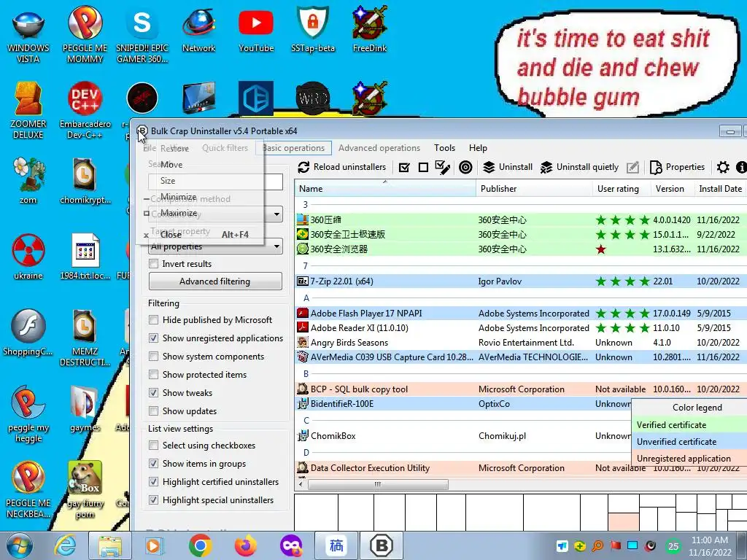Uncheck Show items in groups
Screen dimensions: 747x560
point(153,463)
